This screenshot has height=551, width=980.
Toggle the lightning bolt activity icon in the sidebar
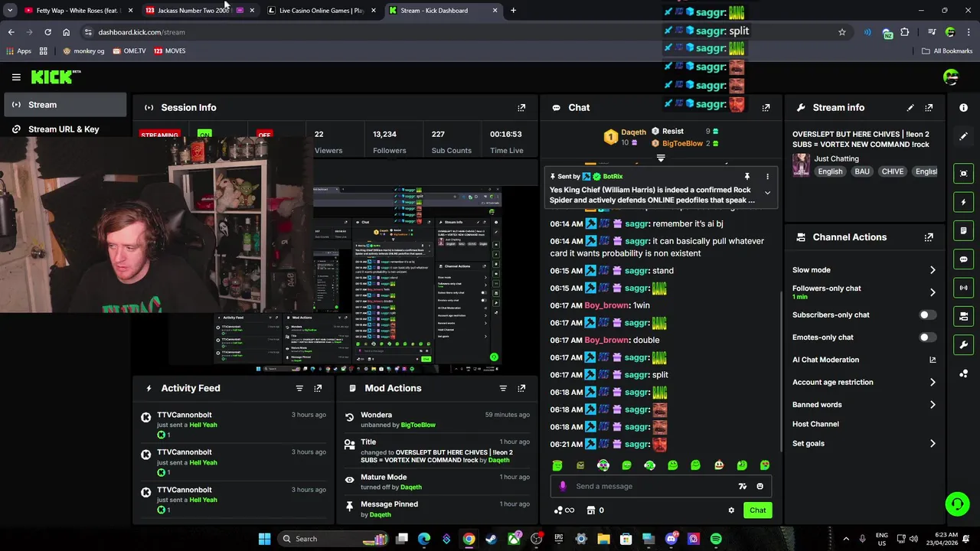click(x=964, y=202)
